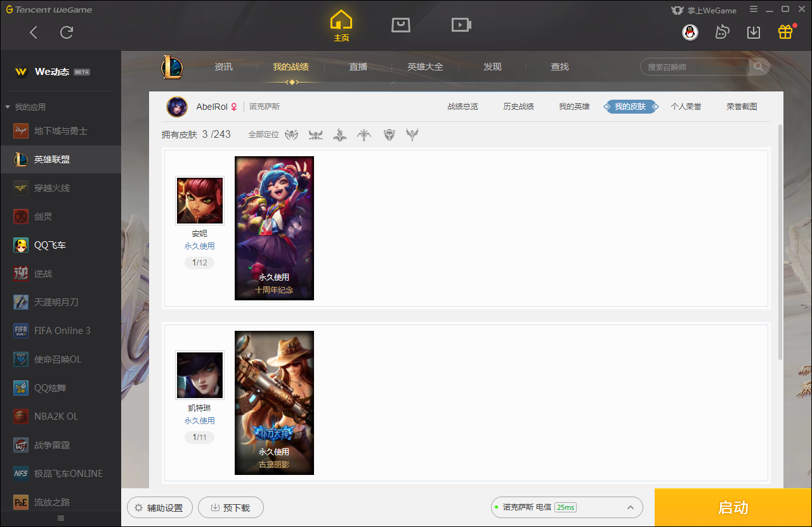Viewport: 812px width, 527px height.
Task: Go back with the left arrow
Action: click(34, 32)
